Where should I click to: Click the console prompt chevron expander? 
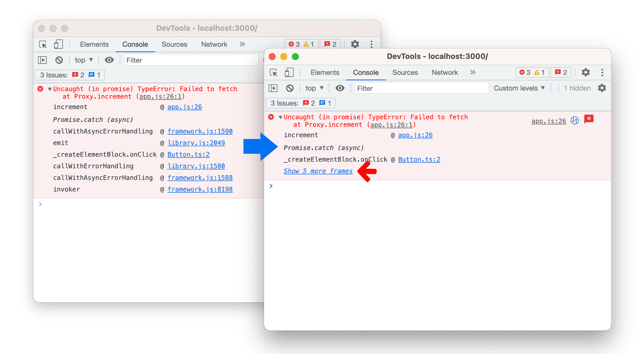pos(272,187)
